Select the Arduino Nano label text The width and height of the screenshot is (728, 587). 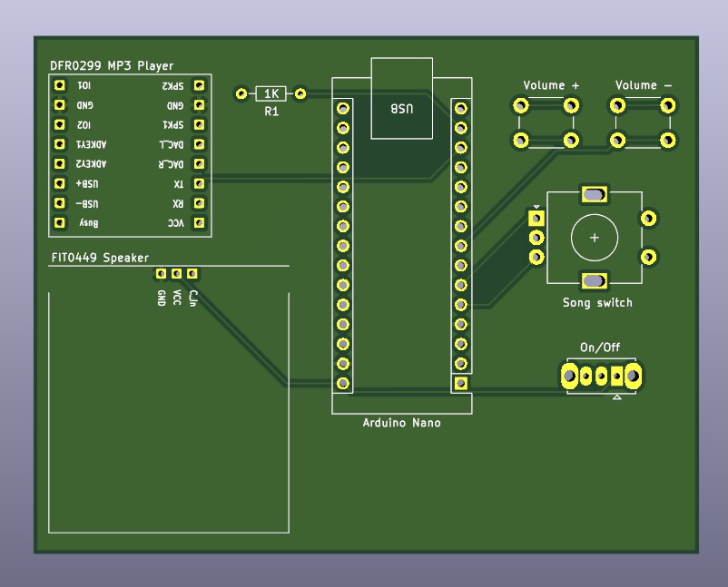point(401,423)
